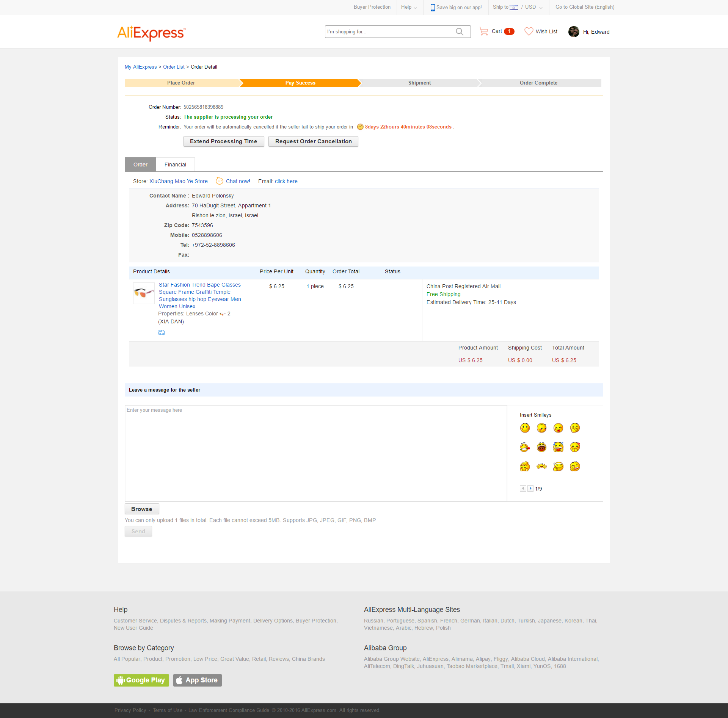Switch to the Financial tab
728x718 pixels.
tap(175, 165)
